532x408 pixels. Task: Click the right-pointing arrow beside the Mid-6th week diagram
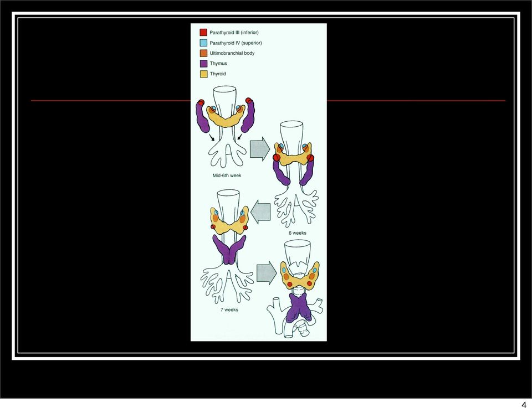[x=260, y=148]
